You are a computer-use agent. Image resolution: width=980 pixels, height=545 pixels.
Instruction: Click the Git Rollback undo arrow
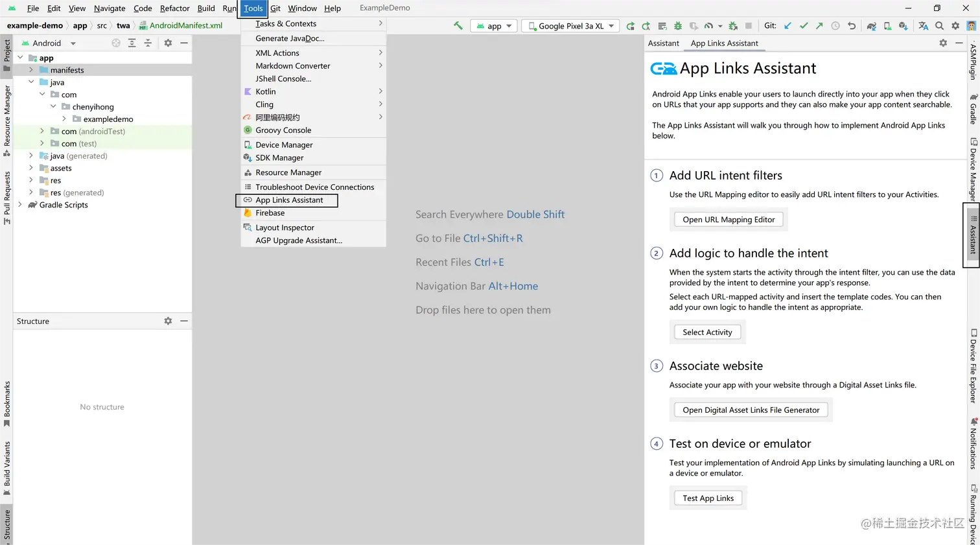coord(852,26)
